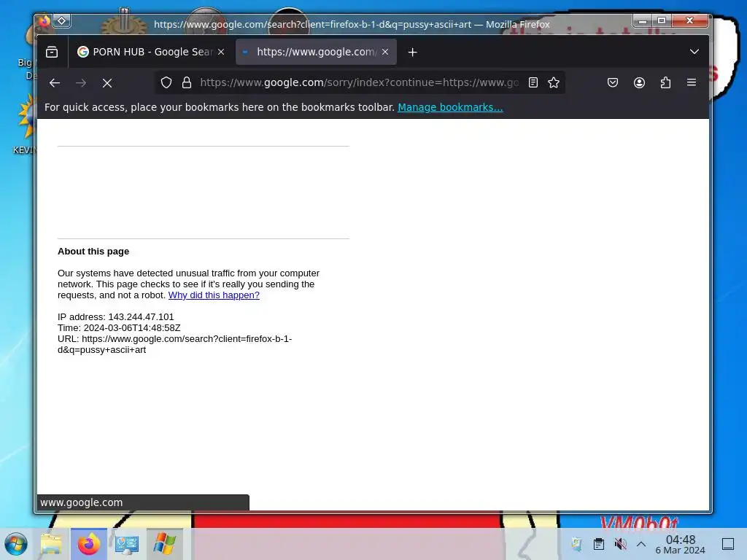The image size is (747, 560).
Task: Click show desktop button in tray
Action: 728,544
